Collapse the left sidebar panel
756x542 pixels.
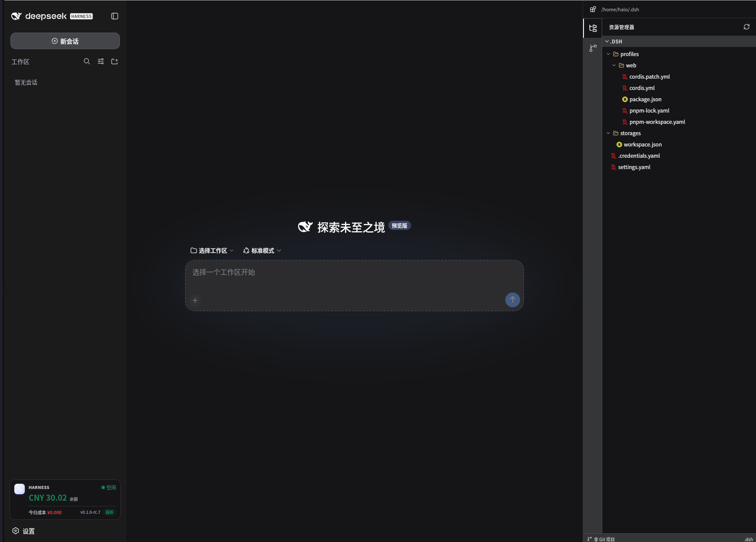click(115, 16)
